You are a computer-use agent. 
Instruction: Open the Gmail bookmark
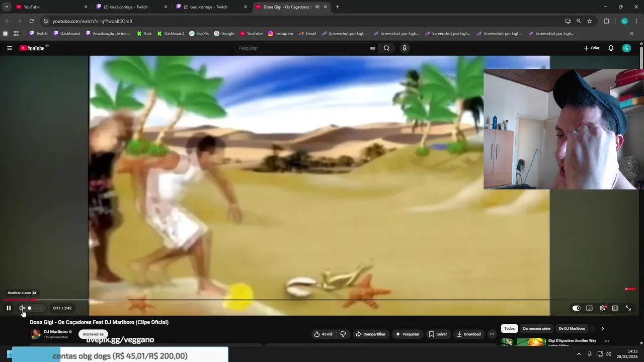tap(307, 34)
